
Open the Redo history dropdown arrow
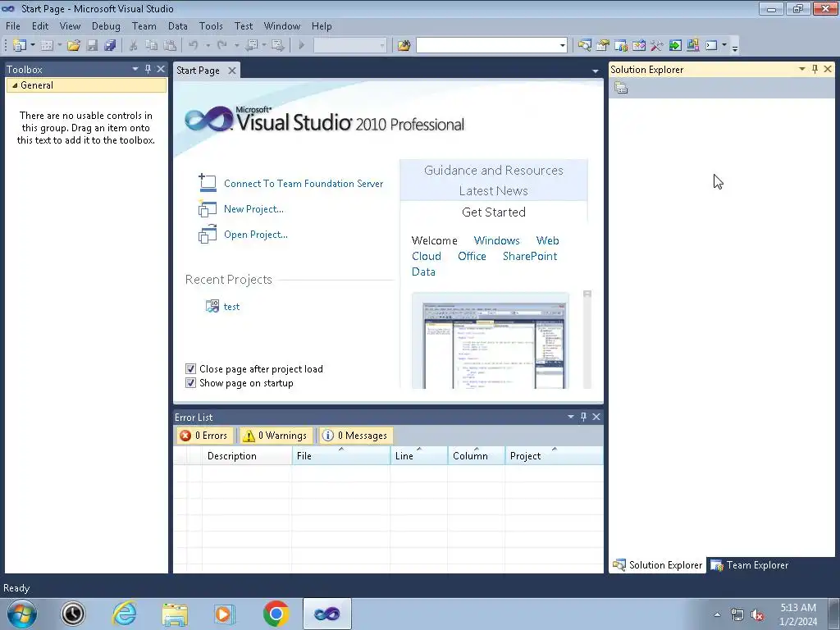(x=236, y=46)
